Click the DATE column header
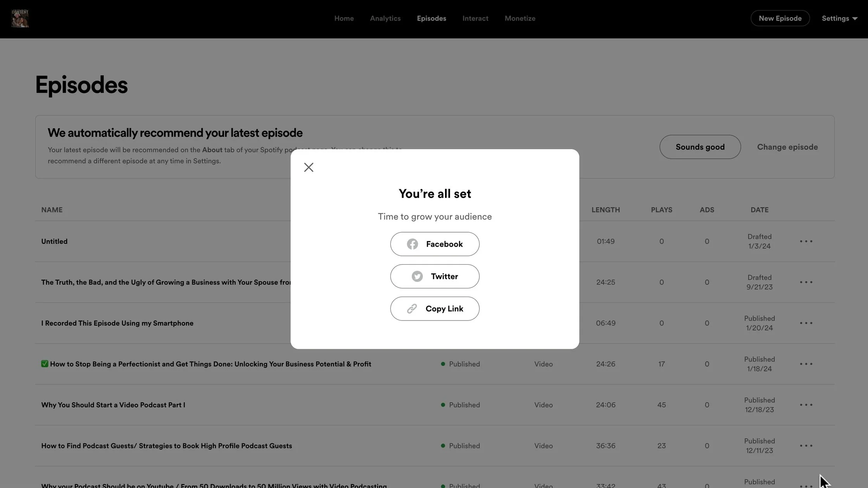Image resolution: width=868 pixels, height=488 pixels. [759, 210]
